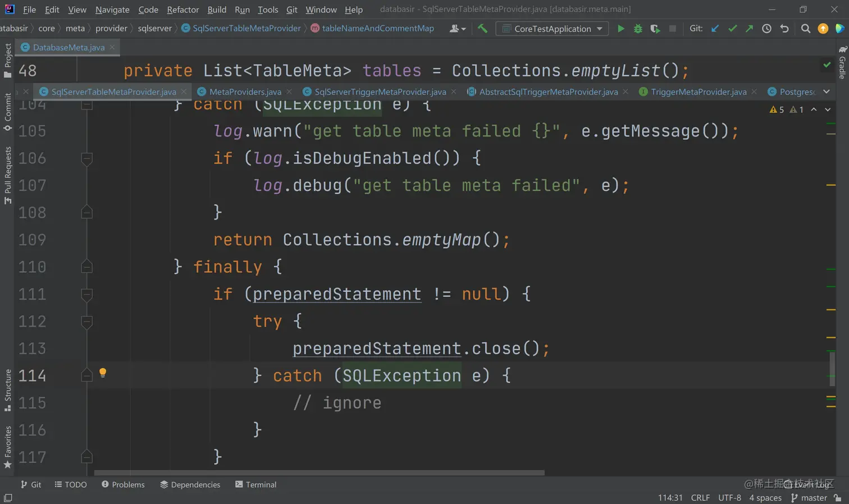Run CoreTestApplication with the green play icon
Screen dimensions: 849x504
pos(620,29)
